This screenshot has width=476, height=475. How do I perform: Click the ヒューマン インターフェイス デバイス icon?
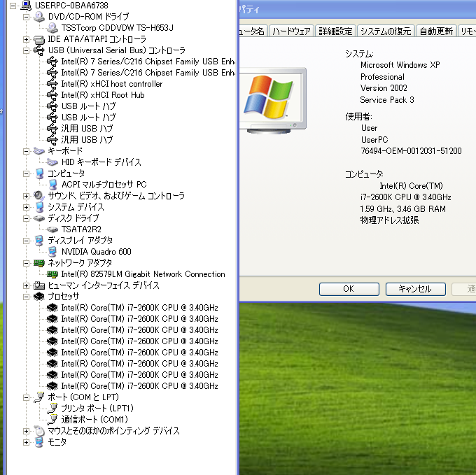point(39,285)
